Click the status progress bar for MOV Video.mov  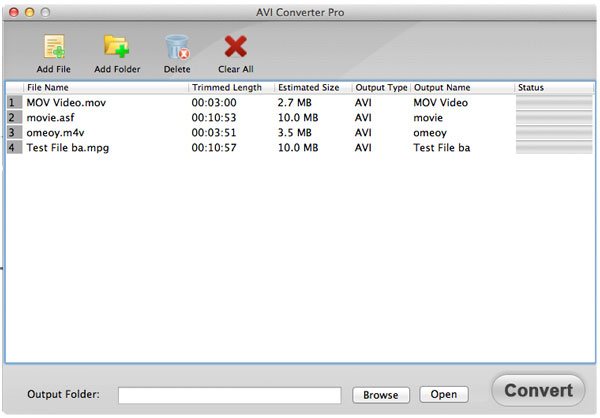click(554, 103)
